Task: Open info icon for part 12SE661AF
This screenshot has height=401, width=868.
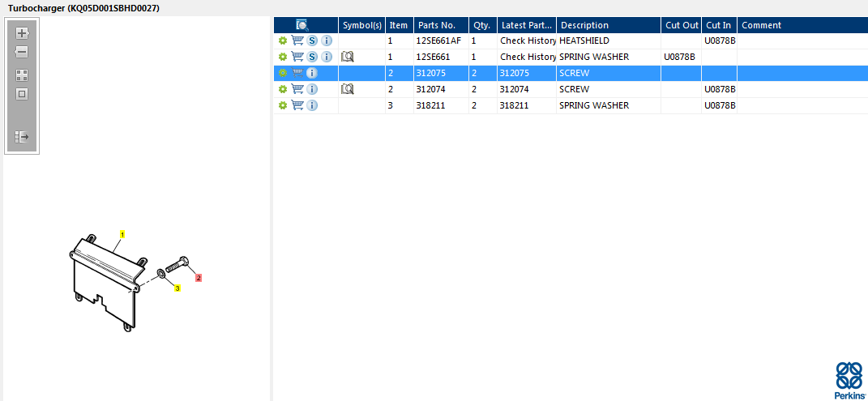Action: pyautogui.click(x=327, y=41)
